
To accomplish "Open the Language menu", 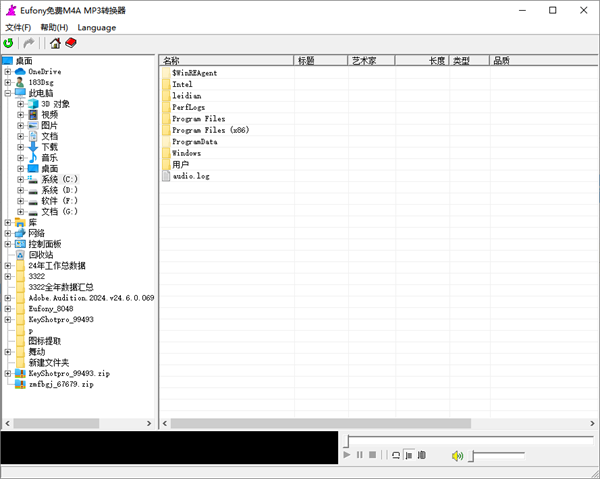I will click(x=96, y=27).
